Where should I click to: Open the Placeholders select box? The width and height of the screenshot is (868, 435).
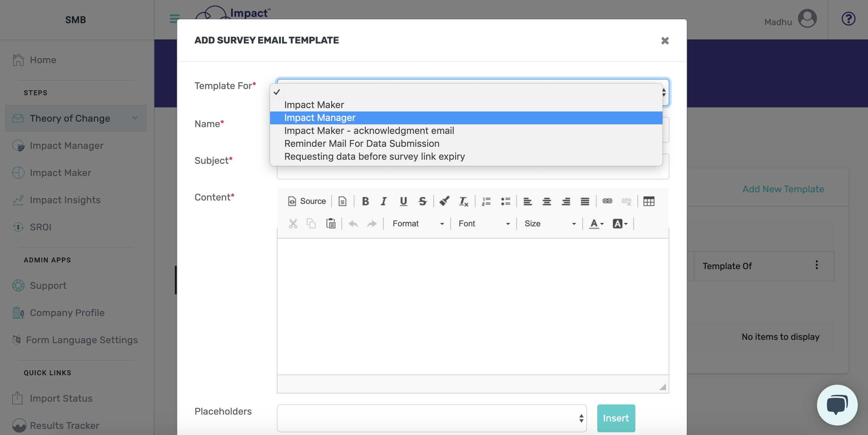pyautogui.click(x=432, y=418)
